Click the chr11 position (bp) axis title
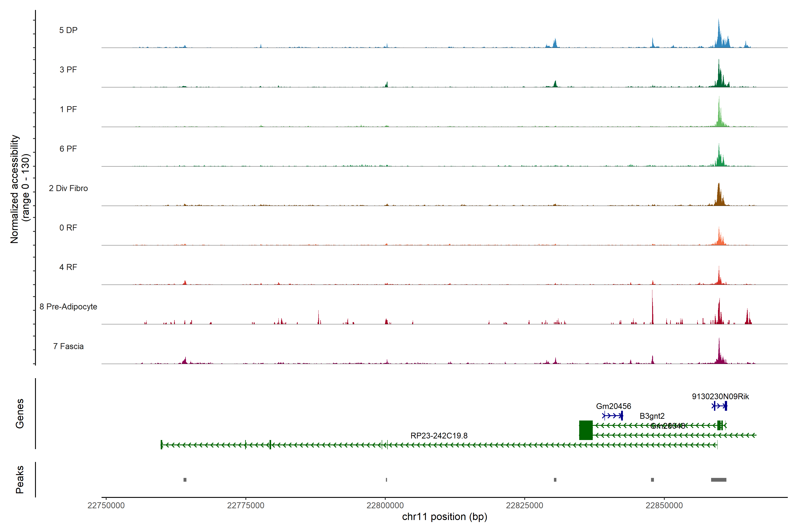798x532 pixels. pyautogui.click(x=444, y=517)
